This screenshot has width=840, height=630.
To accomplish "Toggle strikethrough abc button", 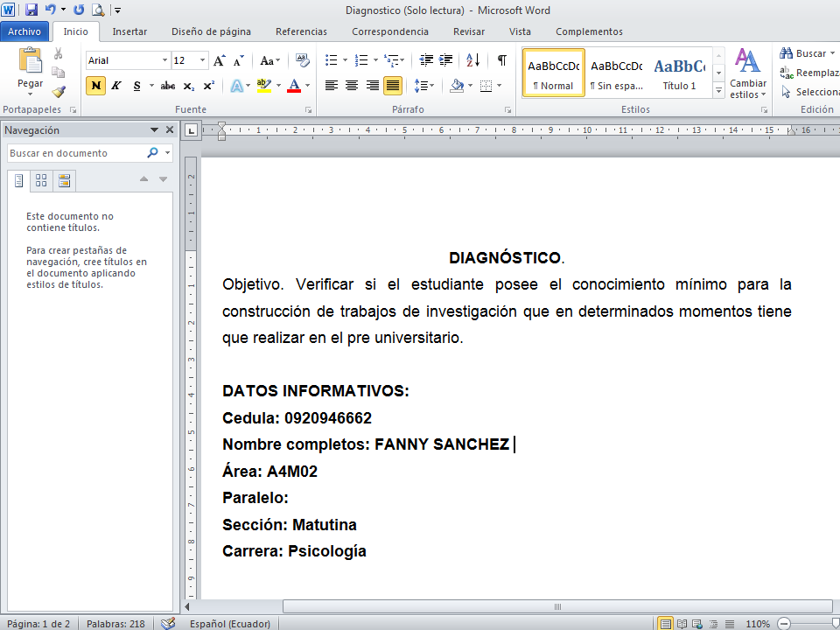I will click(x=168, y=86).
